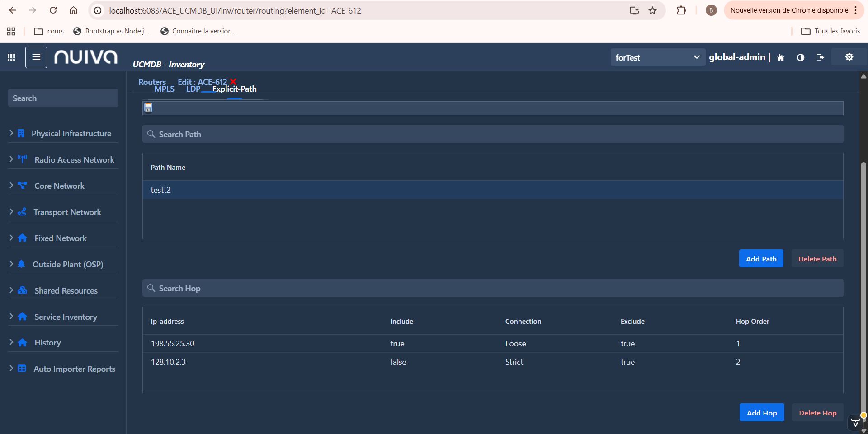The height and width of the screenshot is (434, 868).
Task: Switch to the MPLS tab
Action: tap(164, 89)
